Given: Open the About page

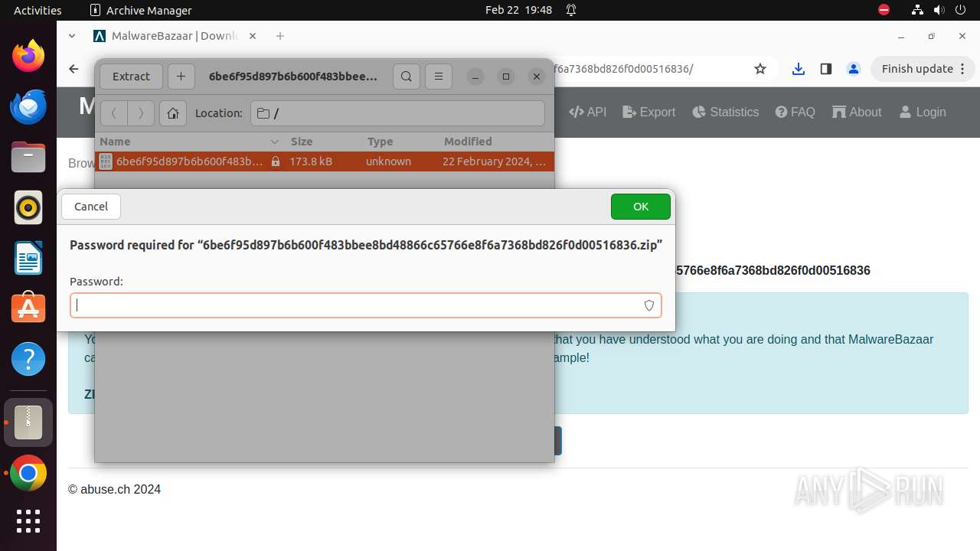Looking at the screenshot, I should click(857, 112).
